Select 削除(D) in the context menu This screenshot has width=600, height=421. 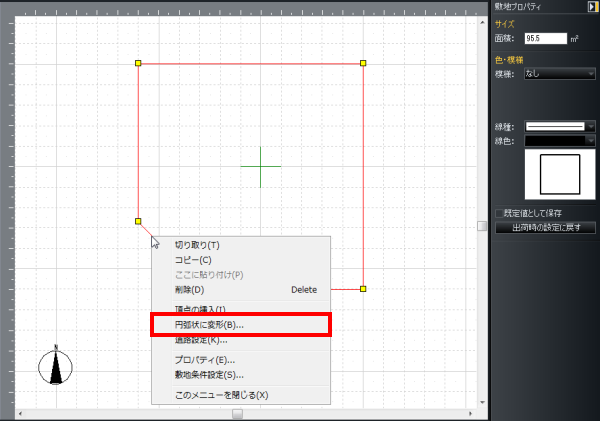tap(190, 290)
